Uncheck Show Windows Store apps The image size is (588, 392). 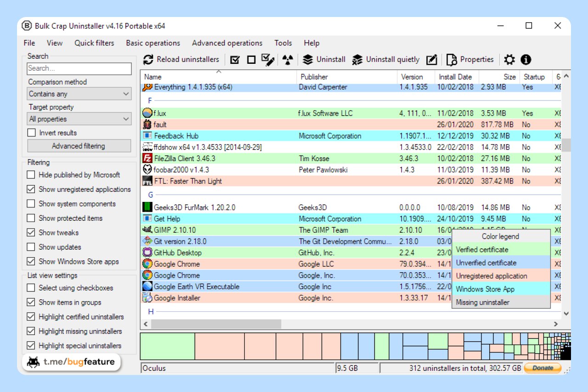[31, 262]
